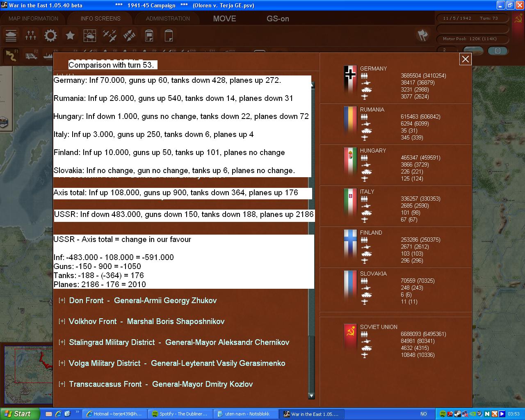Select Stalingrad Military District Aleksandr Chernikov
The image size is (525, 420).
point(179,342)
